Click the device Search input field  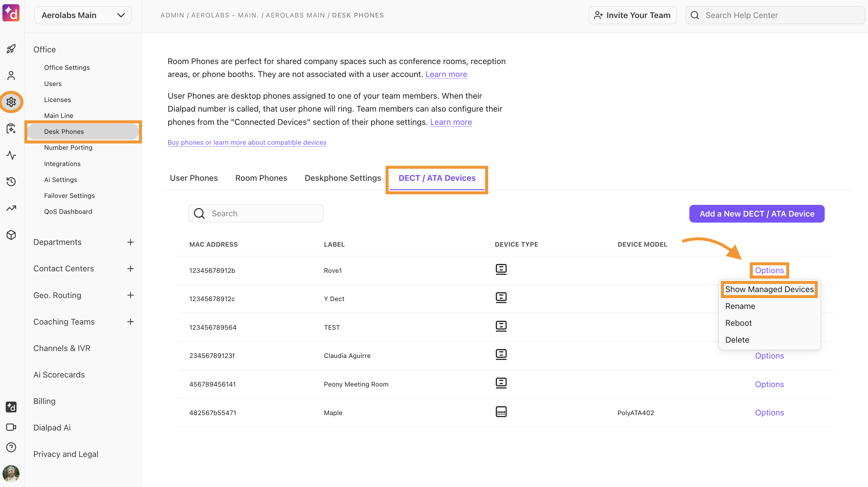pos(256,213)
